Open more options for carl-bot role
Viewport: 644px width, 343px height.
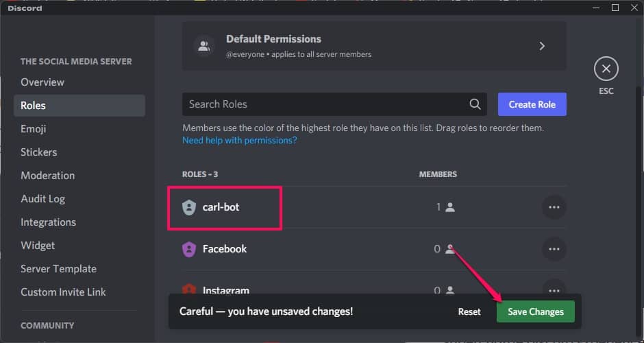coord(554,207)
